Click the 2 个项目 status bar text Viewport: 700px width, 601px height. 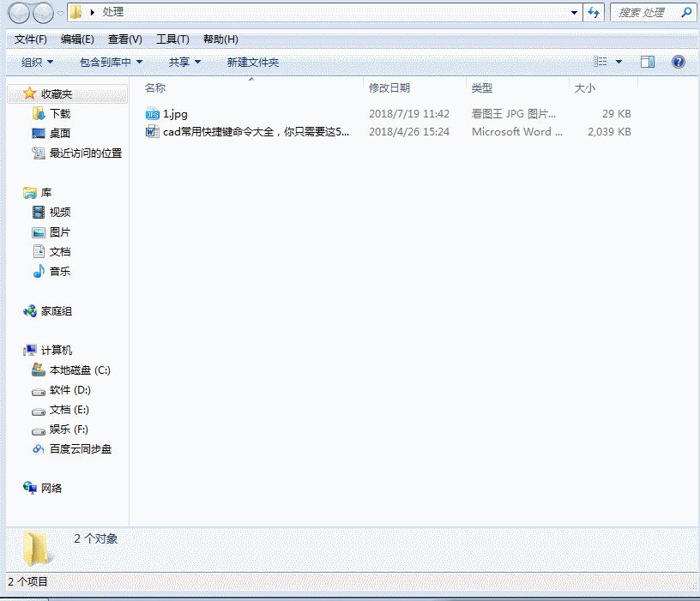(x=27, y=582)
